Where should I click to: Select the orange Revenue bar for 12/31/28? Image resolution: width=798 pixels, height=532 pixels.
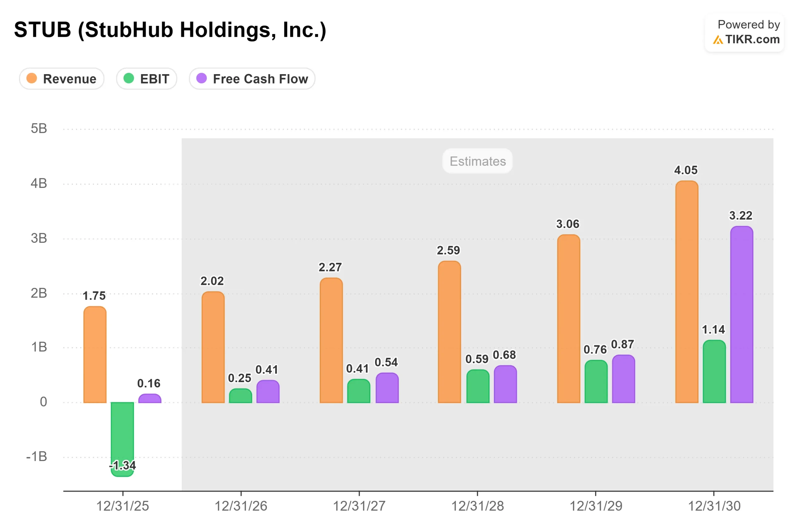click(x=449, y=332)
